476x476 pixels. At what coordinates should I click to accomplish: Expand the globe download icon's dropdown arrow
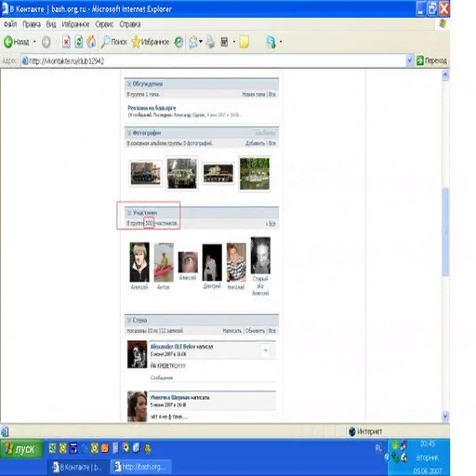(281, 42)
